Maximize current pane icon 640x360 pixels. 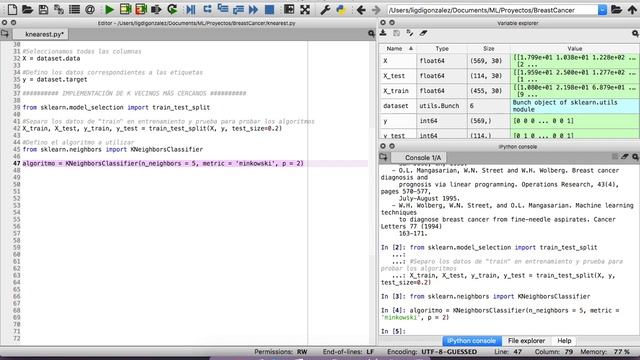click(x=289, y=9)
